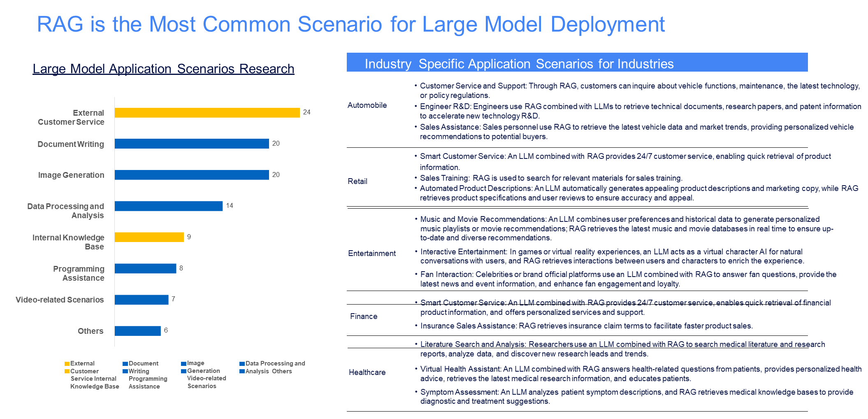Select the "Healthcare" industry row label

point(367,372)
